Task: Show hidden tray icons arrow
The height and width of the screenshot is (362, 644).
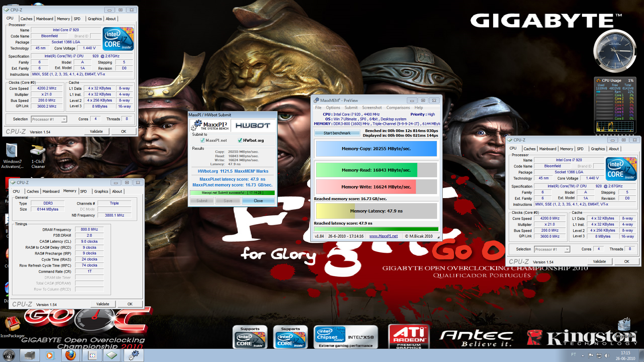Action: pyautogui.click(x=582, y=356)
